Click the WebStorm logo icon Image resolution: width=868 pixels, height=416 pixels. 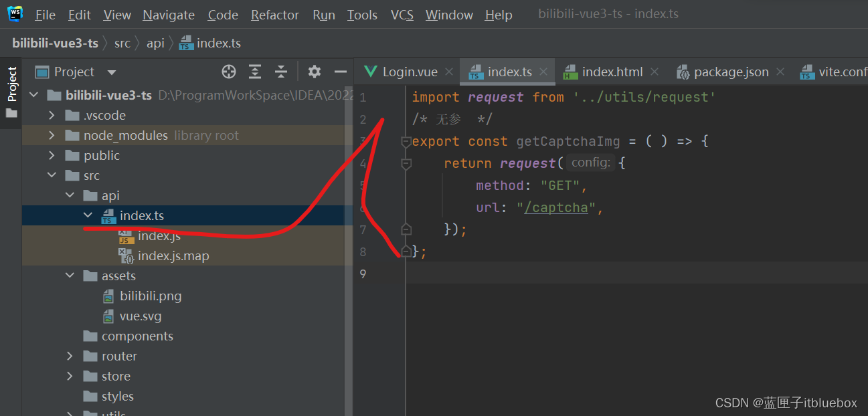[15, 13]
